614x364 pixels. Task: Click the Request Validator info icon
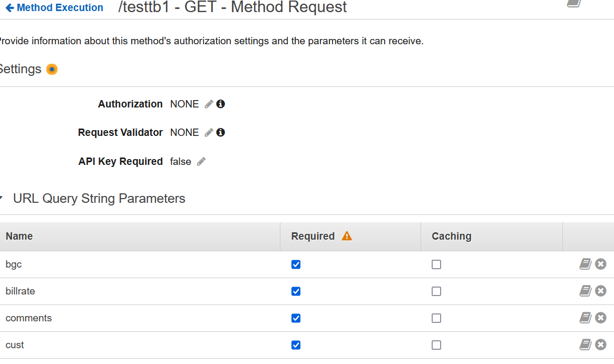point(221,132)
